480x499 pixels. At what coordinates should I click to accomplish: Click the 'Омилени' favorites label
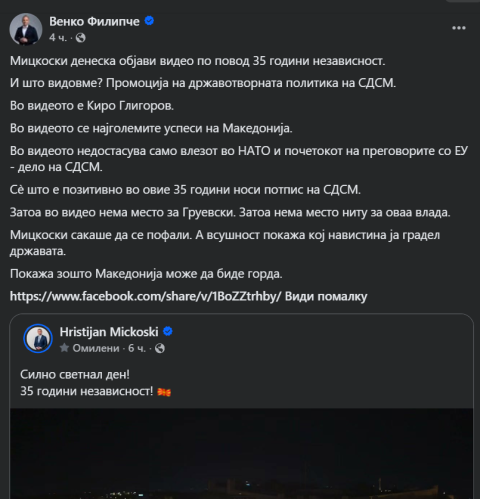pos(96,348)
